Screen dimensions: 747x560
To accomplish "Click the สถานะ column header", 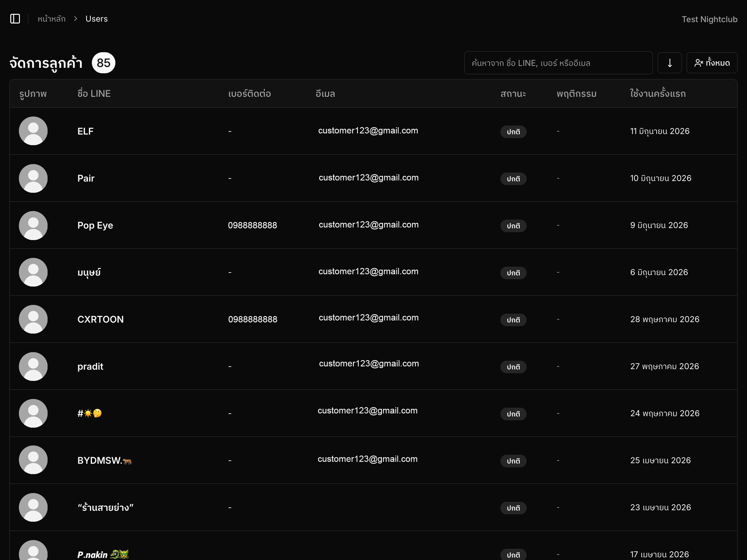I will tap(513, 94).
